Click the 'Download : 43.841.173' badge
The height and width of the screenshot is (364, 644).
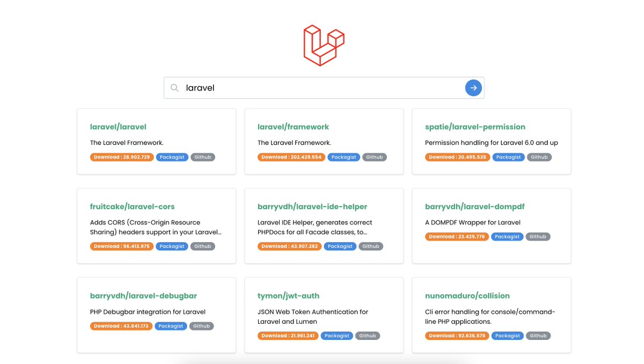coord(121,326)
